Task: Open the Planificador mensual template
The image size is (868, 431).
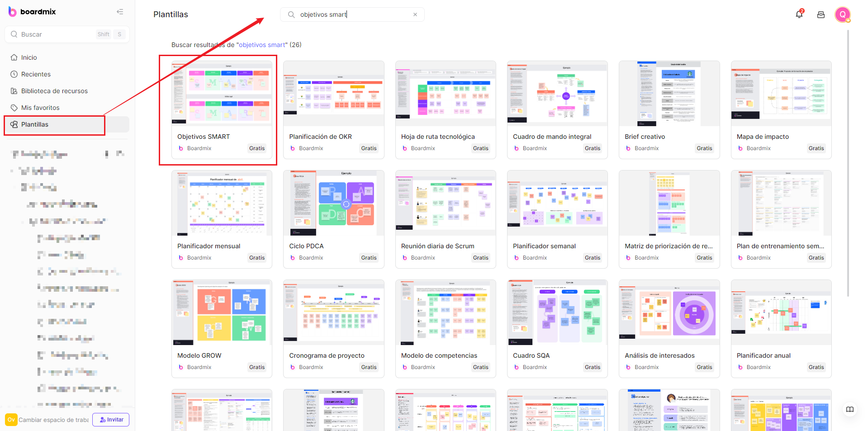Action: pos(222,219)
